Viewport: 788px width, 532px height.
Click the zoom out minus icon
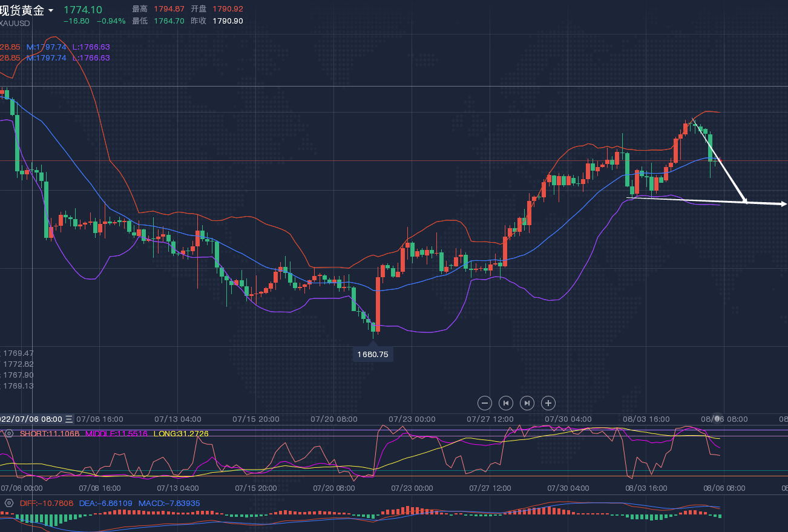pyautogui.click(x=484, y=403)
